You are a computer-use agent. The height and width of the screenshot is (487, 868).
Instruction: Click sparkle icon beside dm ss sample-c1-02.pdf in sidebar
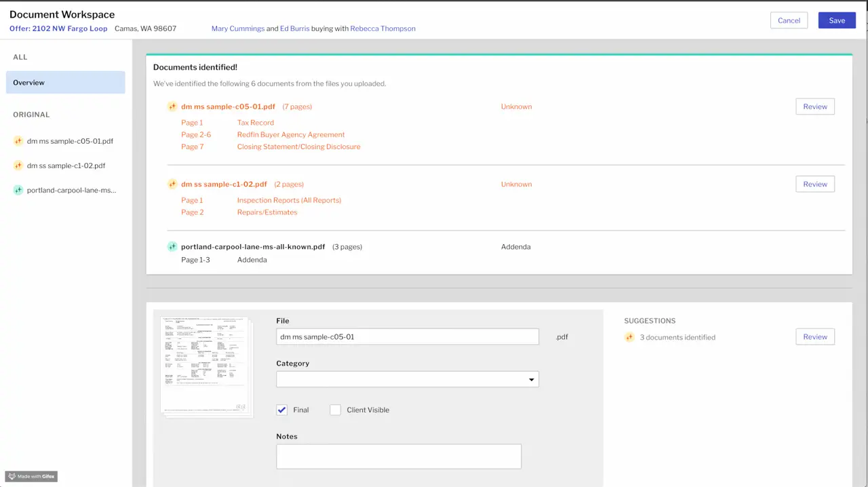click(18, 165)
